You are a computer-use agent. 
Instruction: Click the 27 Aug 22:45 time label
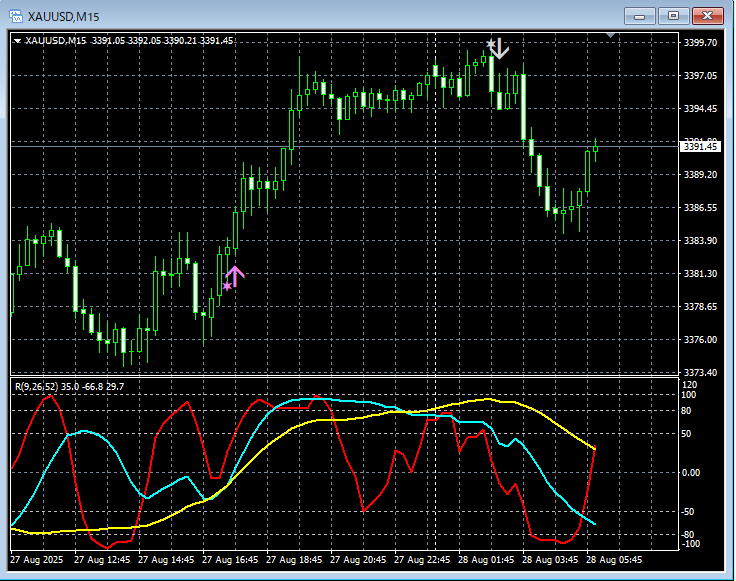point(422,560)
